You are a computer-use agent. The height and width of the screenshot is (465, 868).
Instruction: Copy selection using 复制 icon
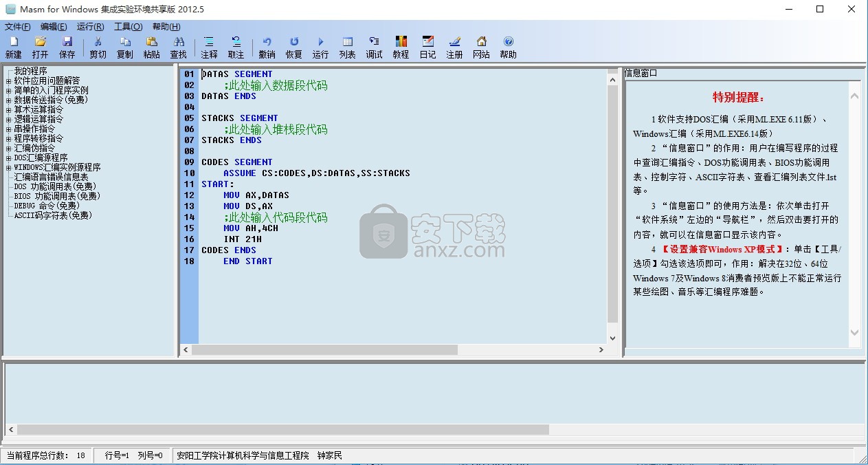click(125, 47)
